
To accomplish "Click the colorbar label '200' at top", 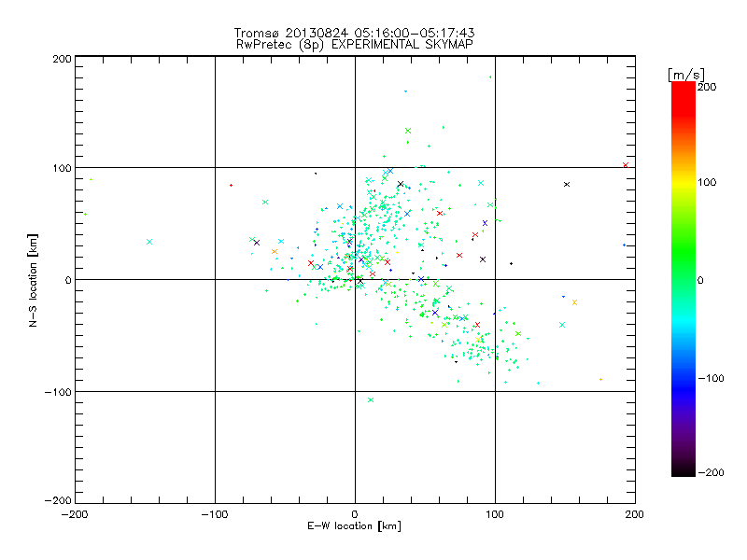I will [x=707, y=87].
